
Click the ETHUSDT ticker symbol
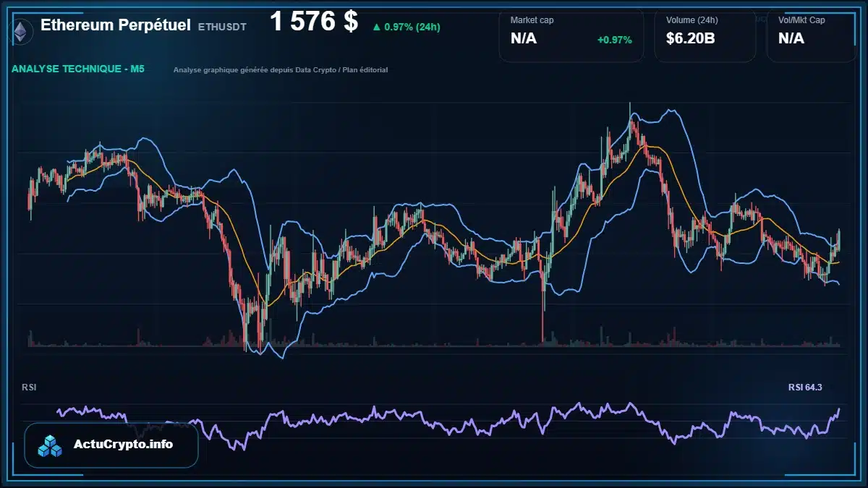pyautogui.click(x=222, y=27)
